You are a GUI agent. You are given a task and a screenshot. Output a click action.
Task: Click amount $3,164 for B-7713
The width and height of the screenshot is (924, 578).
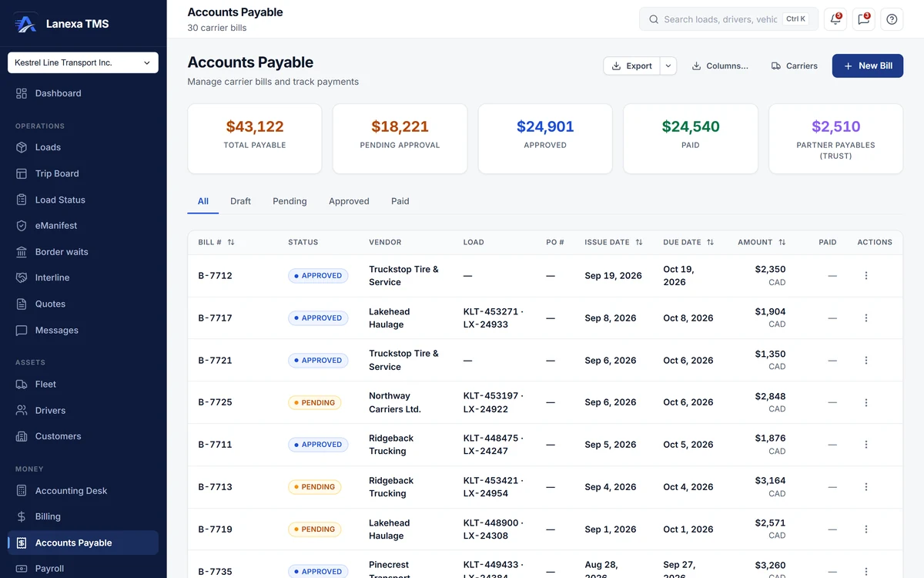[770, 481]
